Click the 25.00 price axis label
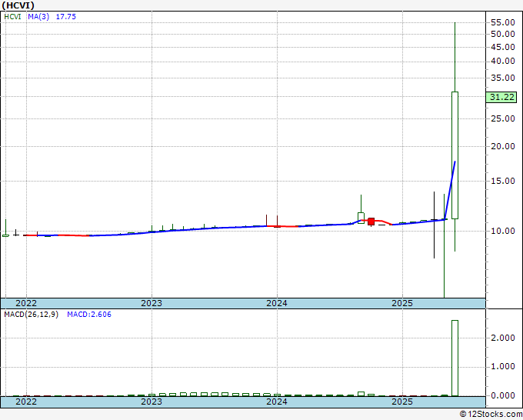This screenshot has width=523, height=420. tap(503, 118)
